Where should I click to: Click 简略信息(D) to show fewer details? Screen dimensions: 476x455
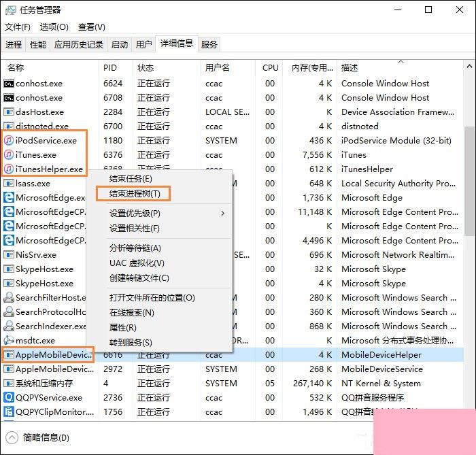[46, 437]
